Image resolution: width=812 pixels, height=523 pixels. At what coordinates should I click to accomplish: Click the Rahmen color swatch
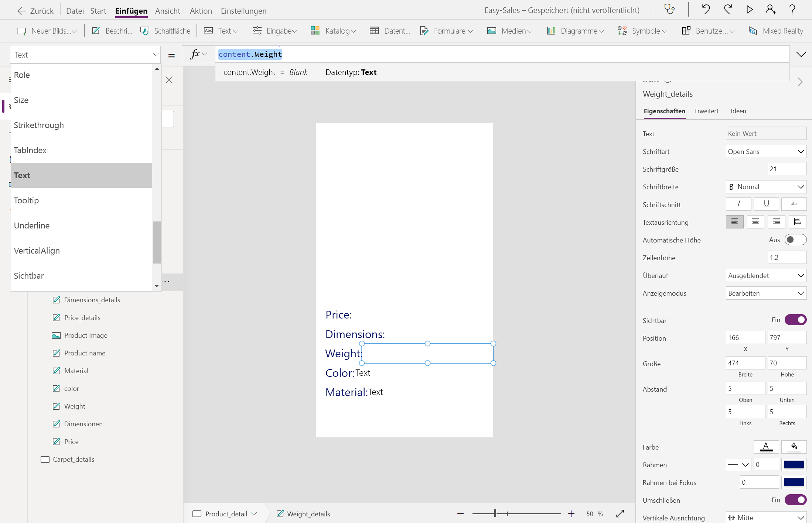[x=794, y=465]
